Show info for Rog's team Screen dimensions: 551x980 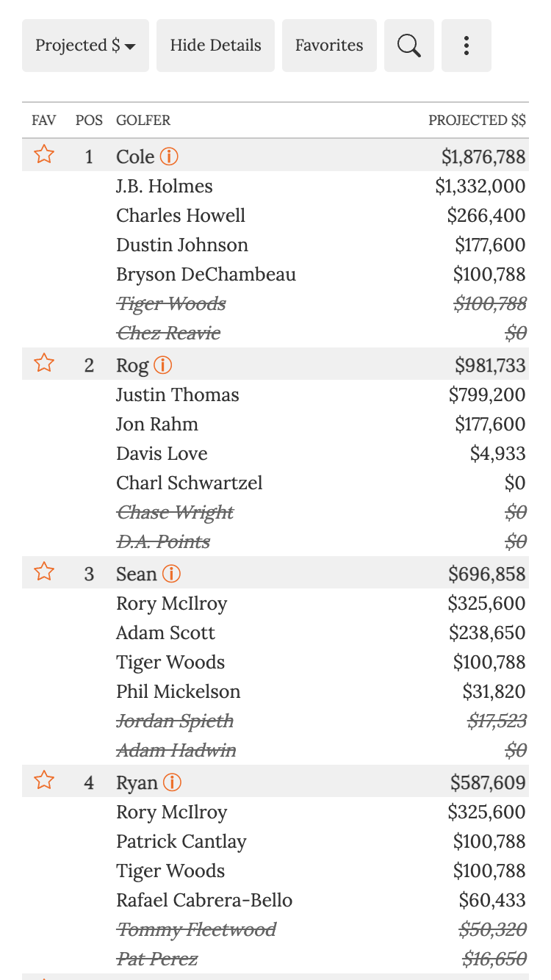coord(163,365)
